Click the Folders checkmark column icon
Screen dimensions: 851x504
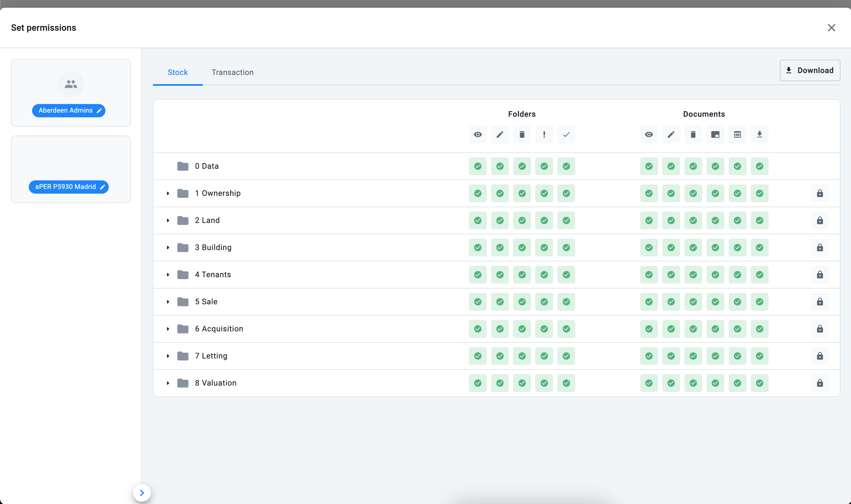click(566, 134)
